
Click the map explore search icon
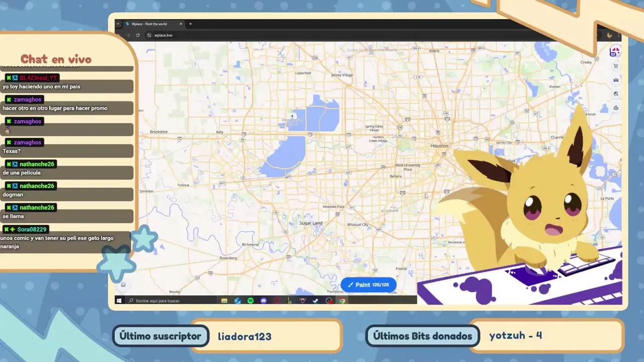click(616, 94)
